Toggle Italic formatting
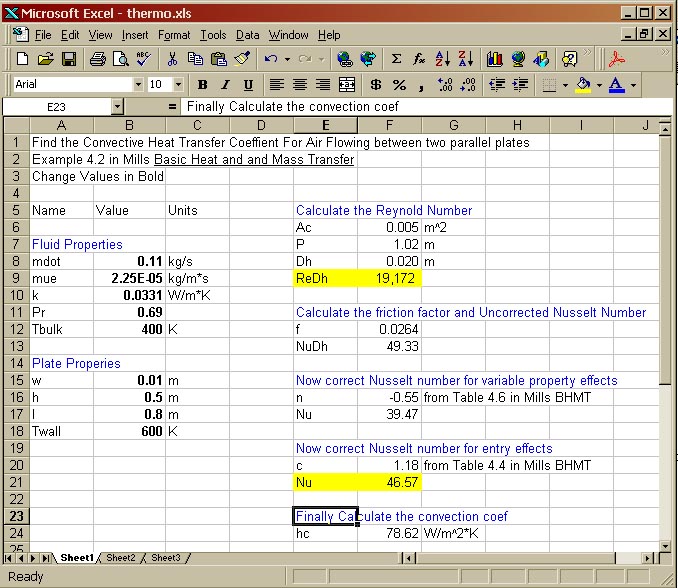Viewport: 678px width, 588px height. [224, 85]
